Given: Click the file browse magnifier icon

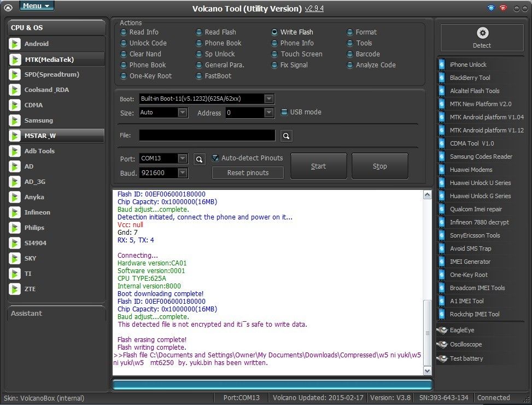Looking at the screenshot, I should click(x=287, y=136).
